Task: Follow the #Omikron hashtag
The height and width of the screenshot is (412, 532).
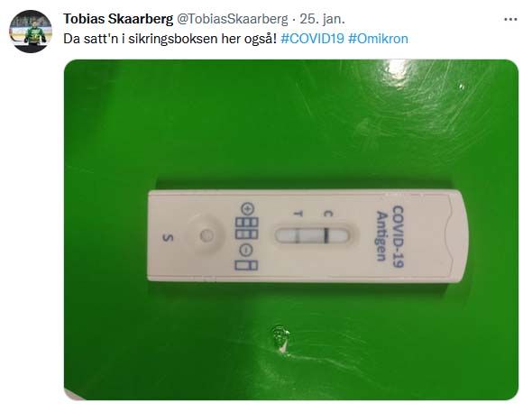Action: (378, 39)
